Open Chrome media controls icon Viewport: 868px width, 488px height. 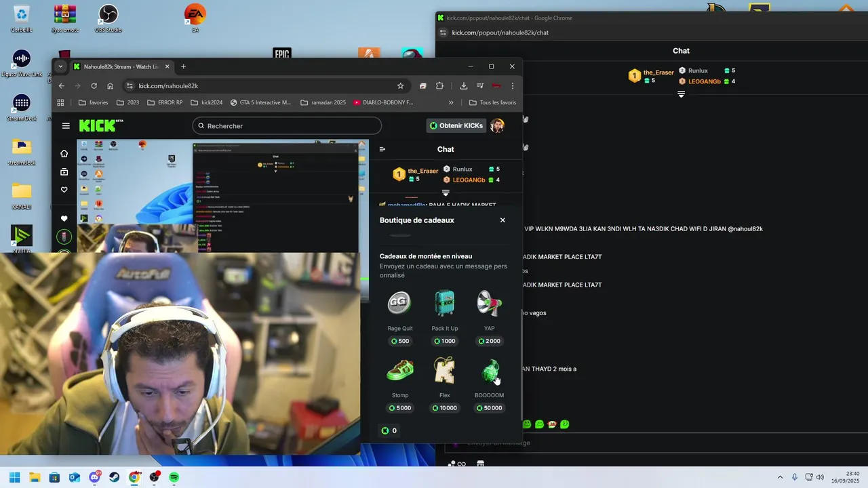click(480, 86)
